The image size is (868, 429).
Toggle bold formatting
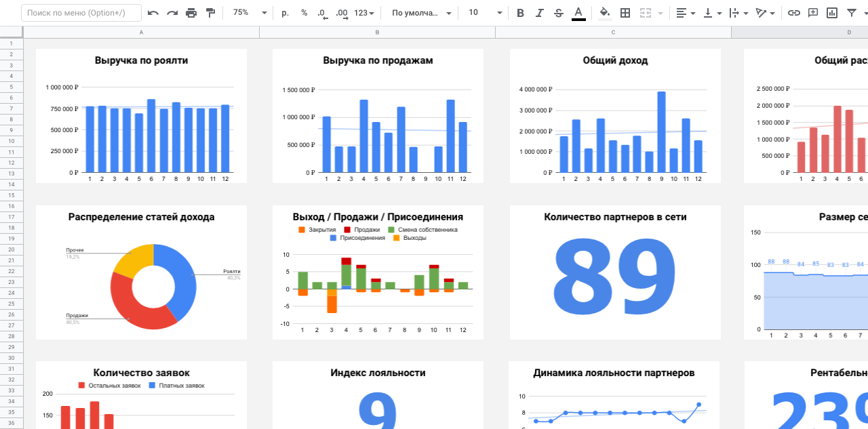(x=520, y=13)
